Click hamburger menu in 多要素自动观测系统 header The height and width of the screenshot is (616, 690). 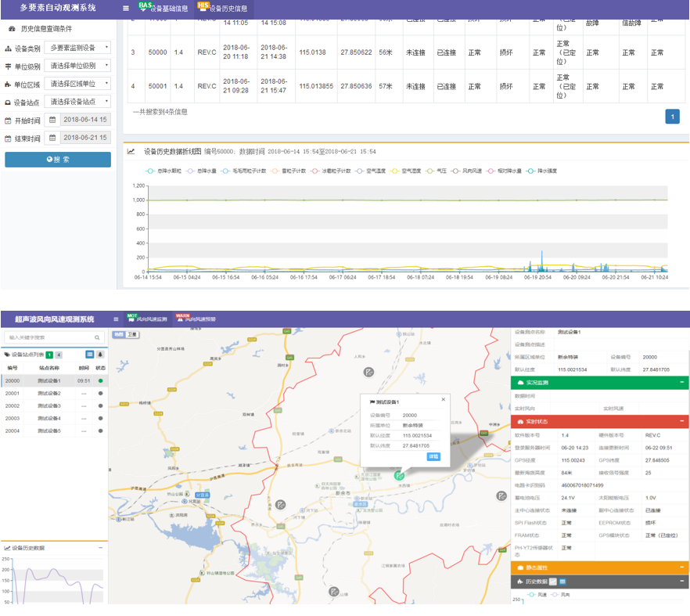pyautogui.click(x=126, y=8)
